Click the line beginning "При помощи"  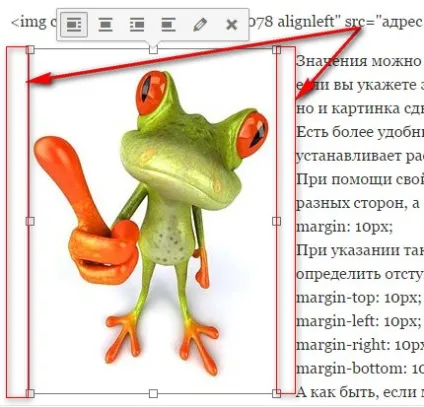360,180
